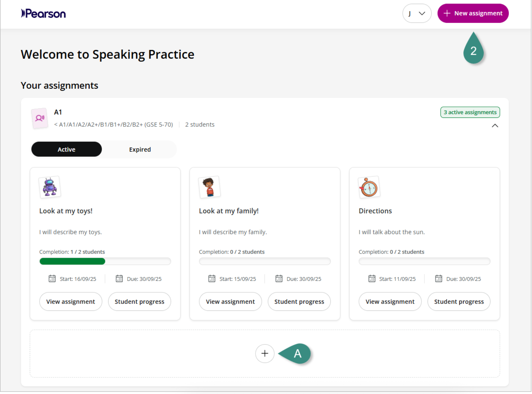The image size is (532, 394).
Task: Click the robot toy assignment thumbnail
Action: [x=50, y=187]
